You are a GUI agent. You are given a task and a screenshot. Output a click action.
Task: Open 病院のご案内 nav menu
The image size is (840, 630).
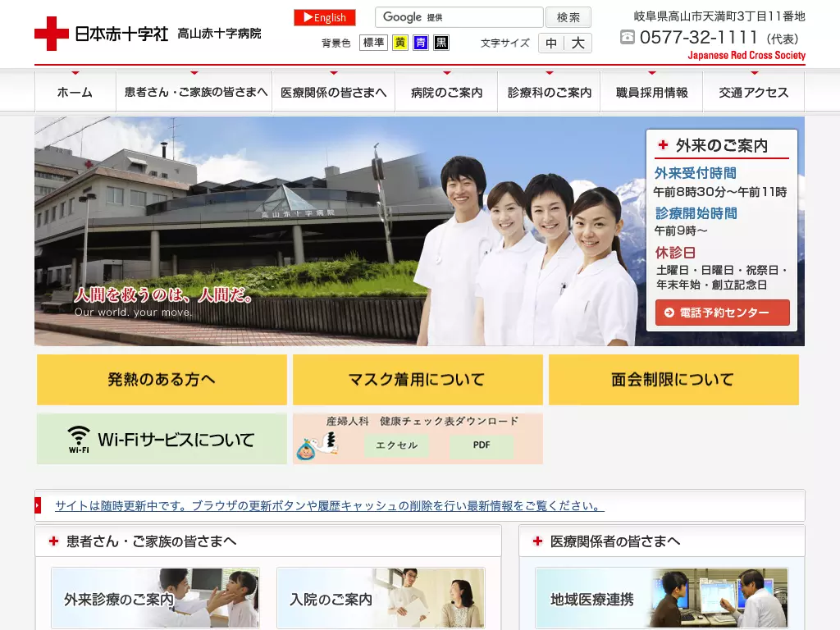[447, 92]
